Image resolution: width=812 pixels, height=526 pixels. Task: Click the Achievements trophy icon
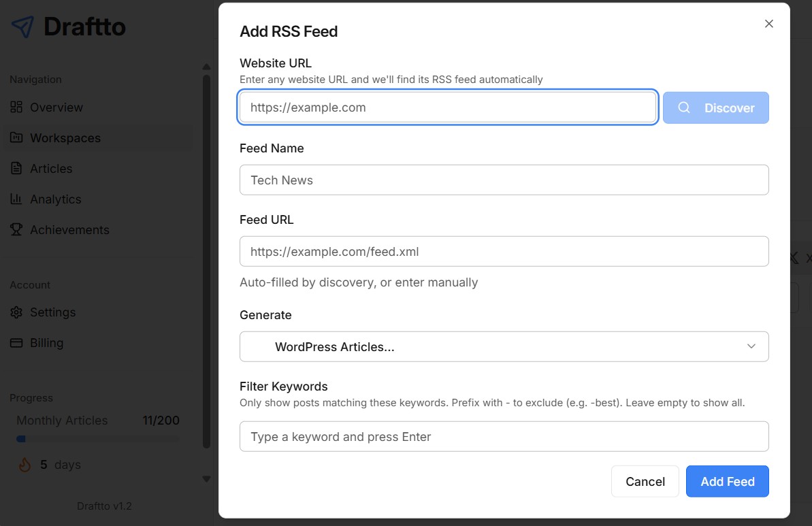[x=16, y=229]
